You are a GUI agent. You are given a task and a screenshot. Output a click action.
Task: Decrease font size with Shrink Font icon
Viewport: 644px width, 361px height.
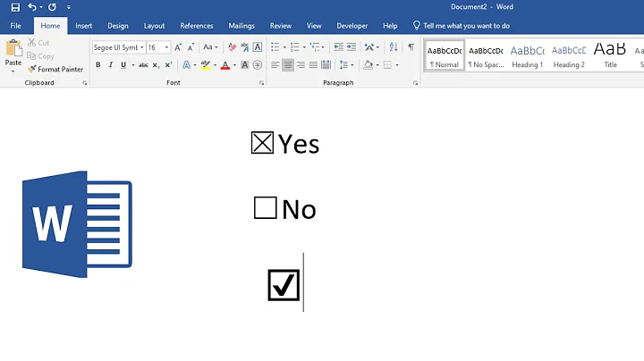191,47
